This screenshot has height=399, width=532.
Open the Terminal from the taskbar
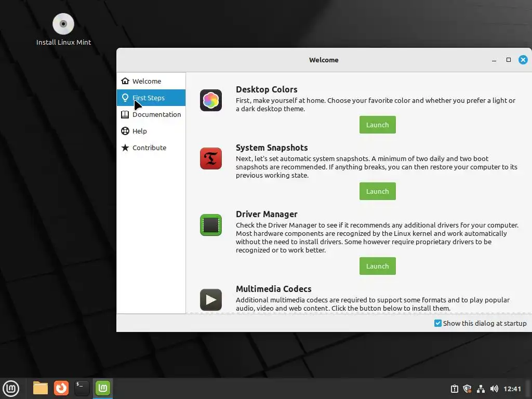coord(82,388)
